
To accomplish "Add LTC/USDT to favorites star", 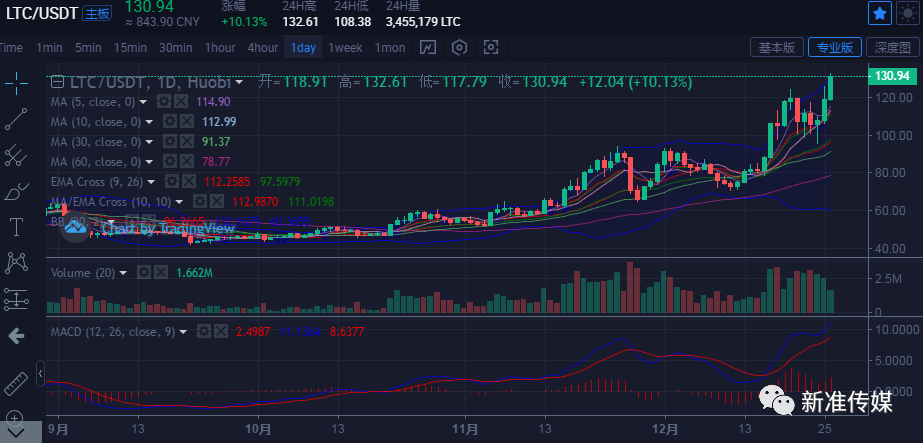I will tap(879, 13).
